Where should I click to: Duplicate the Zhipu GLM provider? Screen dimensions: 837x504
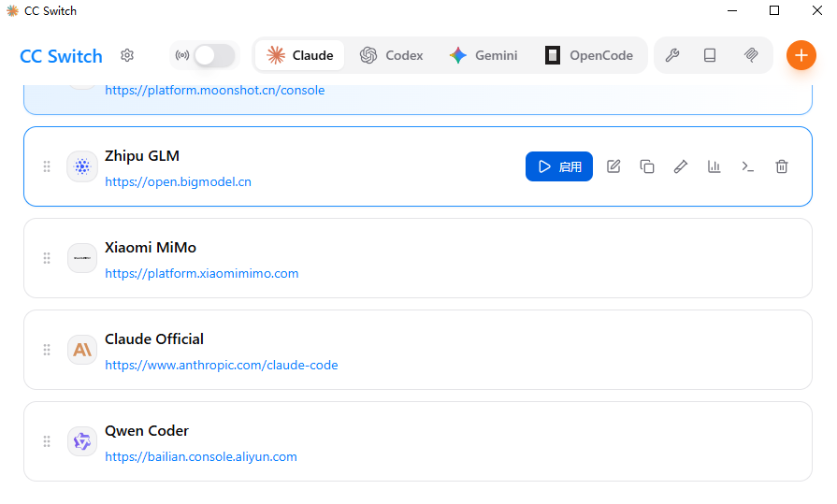647,166
